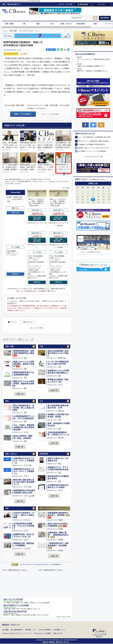Click 記事一覧 under 医療・看護 section
The width and height of the screenshot is (113, 644).
pos(20,394)
